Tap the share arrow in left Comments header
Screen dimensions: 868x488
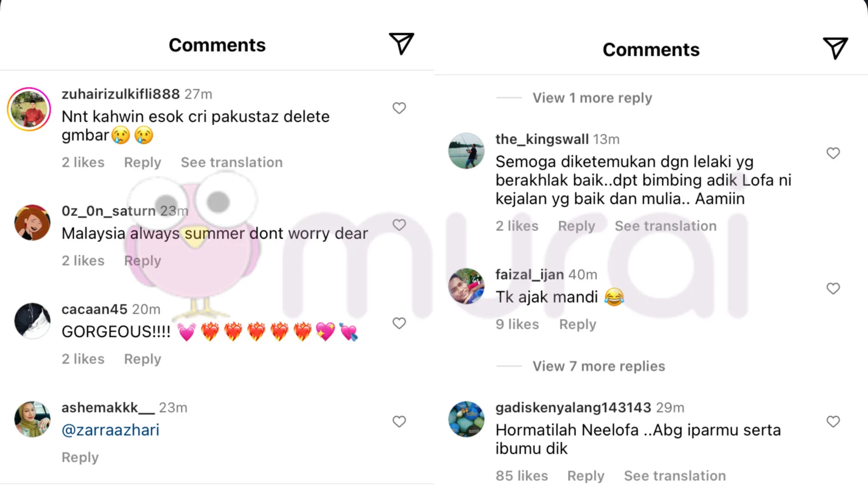pos(401,44)
